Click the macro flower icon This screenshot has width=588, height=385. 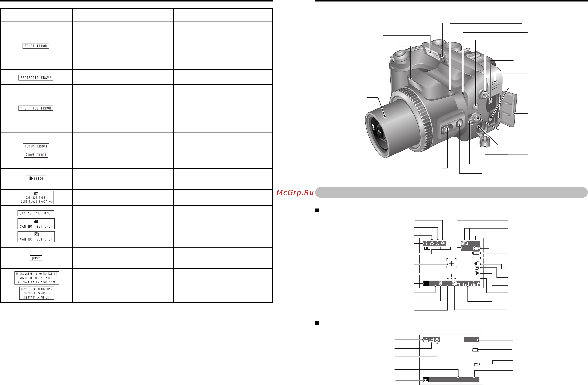coord(432,243)
